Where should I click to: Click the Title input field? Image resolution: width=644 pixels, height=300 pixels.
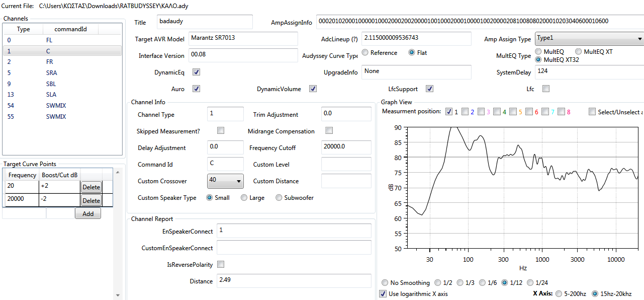(205, 22)
